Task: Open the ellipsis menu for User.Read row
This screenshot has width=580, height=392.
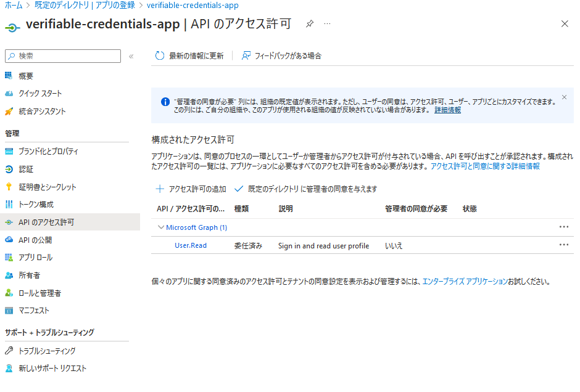Action: pos(563,245)
